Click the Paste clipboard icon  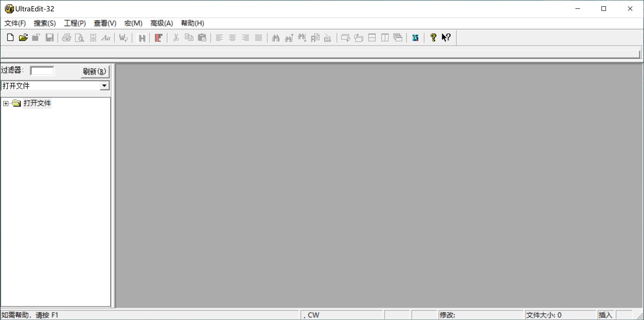[x=202, y=38]
